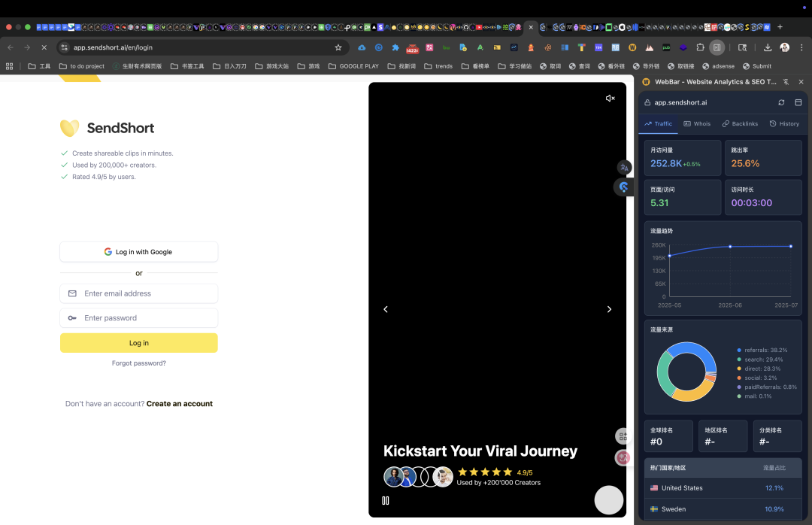Stop page loading with the X button

click(44, 47)
